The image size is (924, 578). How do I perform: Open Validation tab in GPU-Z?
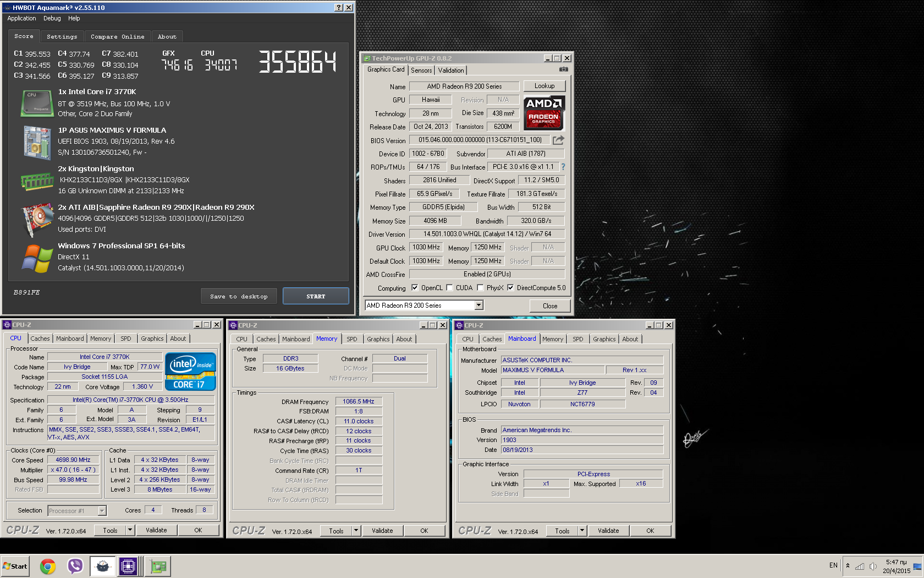(x=451, y=70)
